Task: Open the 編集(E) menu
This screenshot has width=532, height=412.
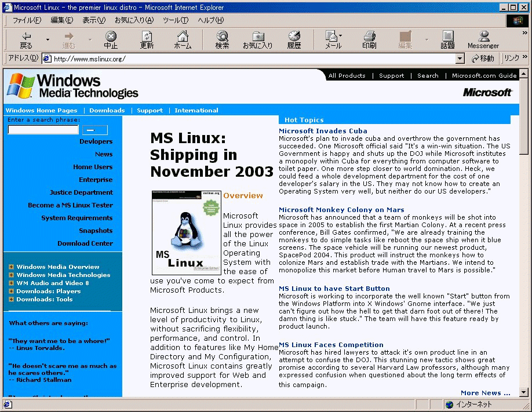Action: (62, 20)
